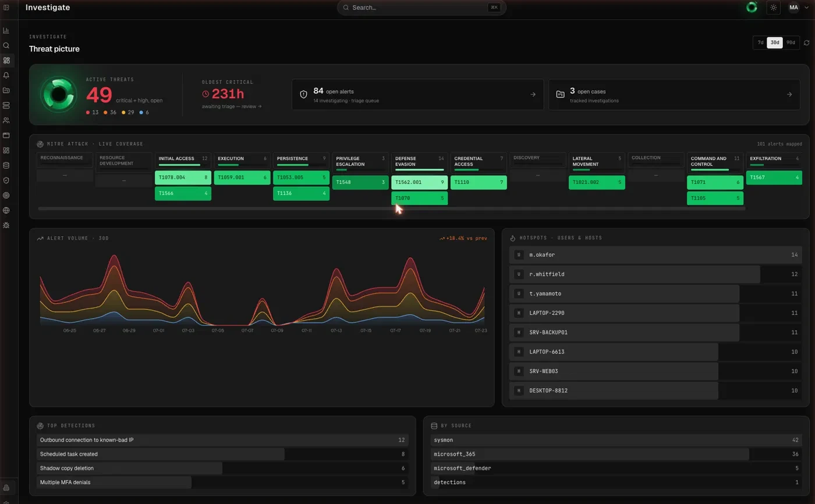Open the shield check sidebar icon
The width and height of the screenshot is (815, 504).
coord(6,180)
